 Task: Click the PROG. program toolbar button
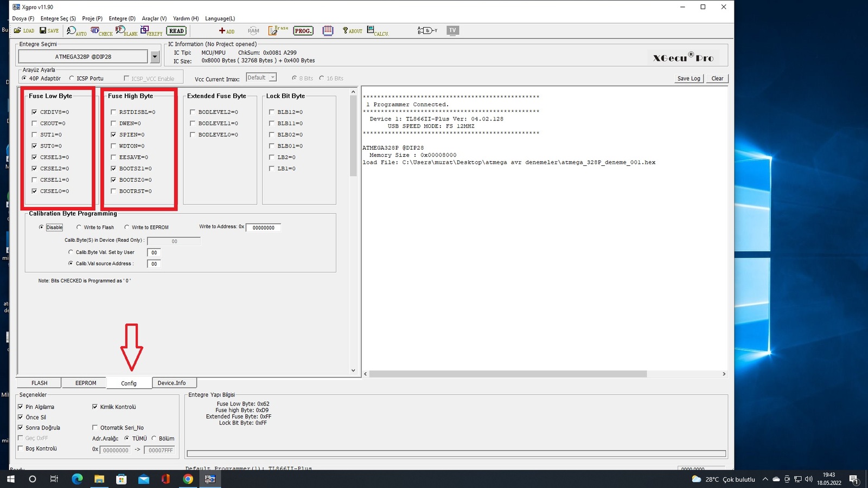pyautogui.click(x=303, y=31)
